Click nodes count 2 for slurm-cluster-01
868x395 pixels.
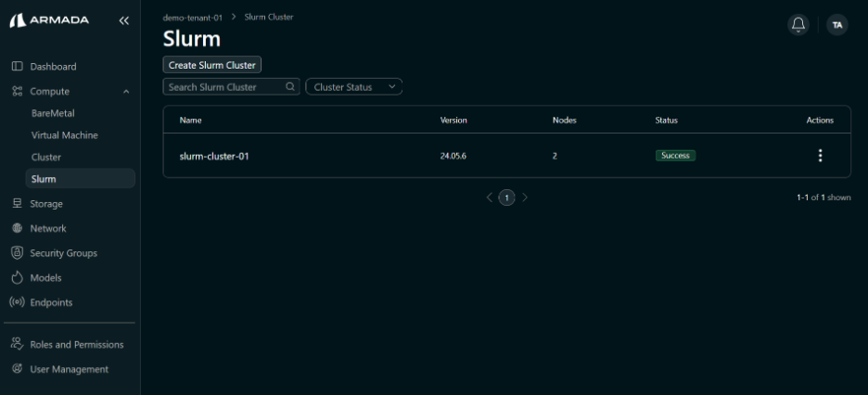point(555,156)
